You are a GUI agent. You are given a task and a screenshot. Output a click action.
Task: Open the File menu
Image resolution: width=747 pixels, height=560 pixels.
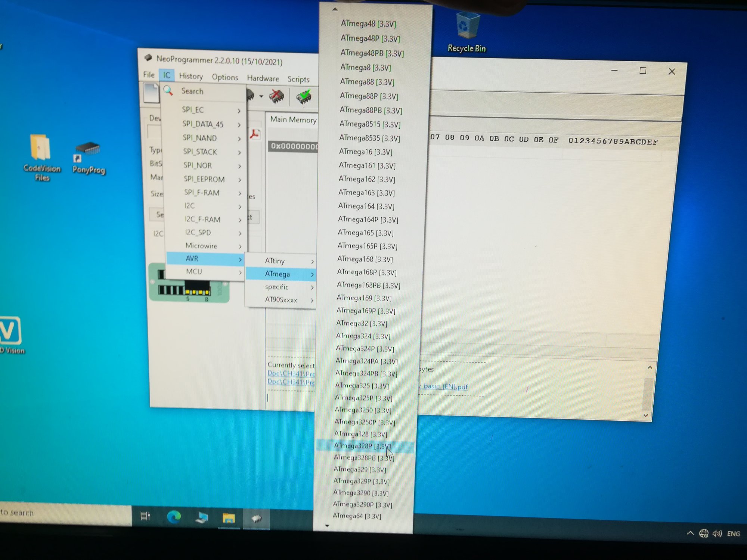[x=149, y=74]
